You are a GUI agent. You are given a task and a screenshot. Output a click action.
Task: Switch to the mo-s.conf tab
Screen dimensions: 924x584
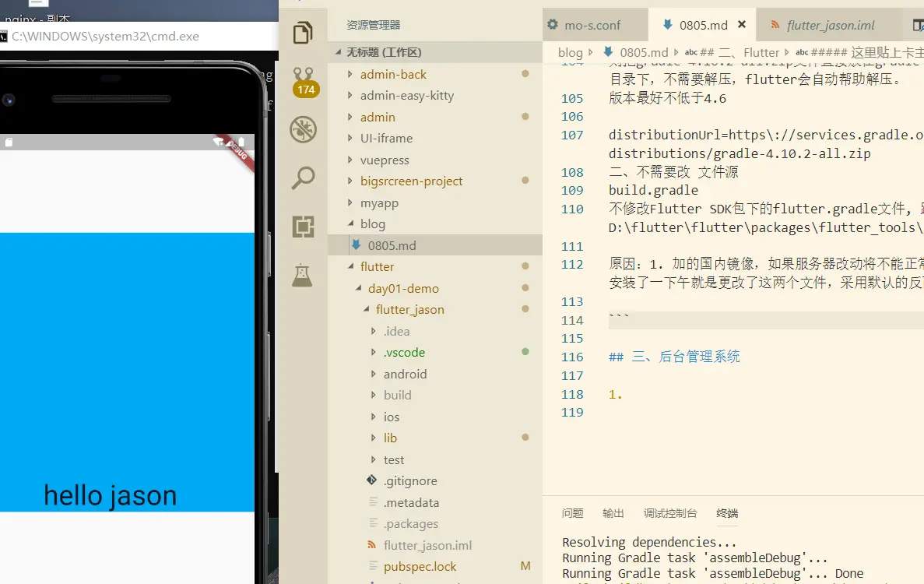[x=595, y=26]
